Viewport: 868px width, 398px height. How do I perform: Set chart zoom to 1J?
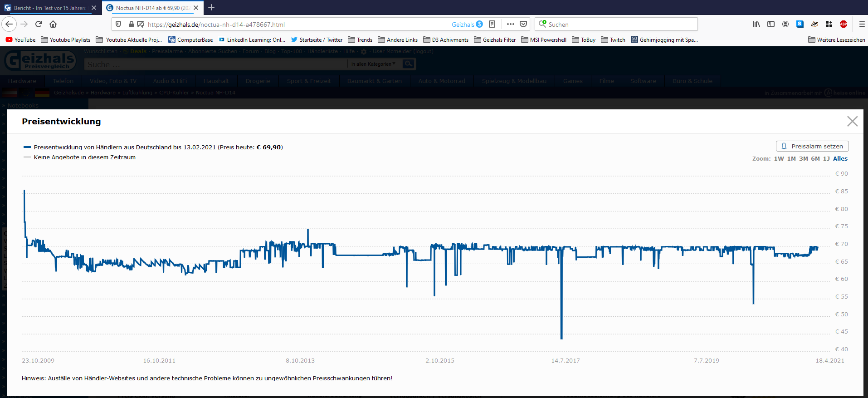pos(826,159)
